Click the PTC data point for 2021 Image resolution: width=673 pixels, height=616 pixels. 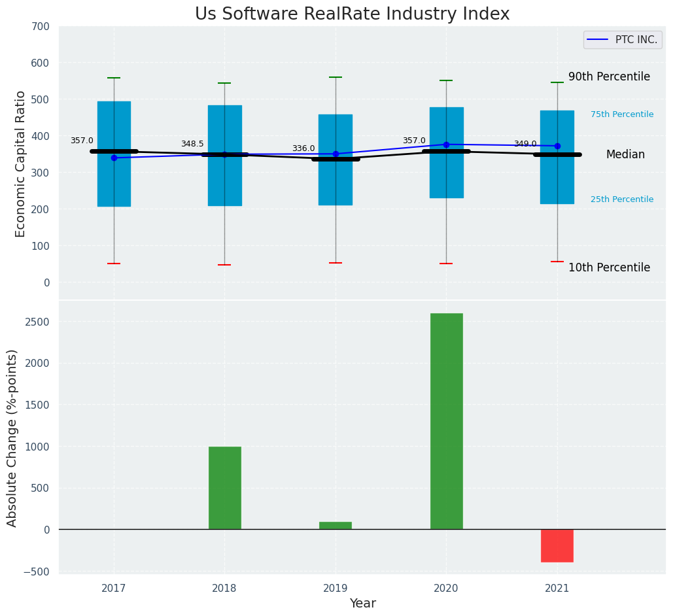[x=557, y=146]
